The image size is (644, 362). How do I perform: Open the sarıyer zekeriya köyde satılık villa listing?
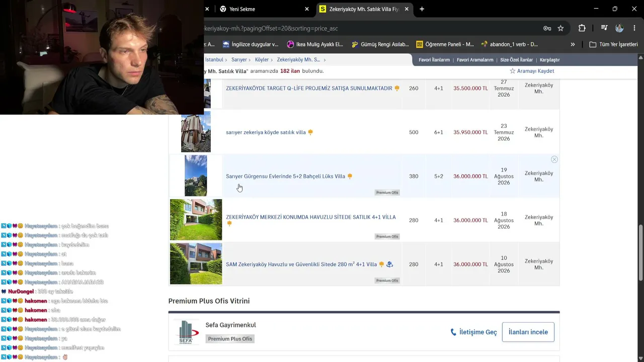coord(266,132)
